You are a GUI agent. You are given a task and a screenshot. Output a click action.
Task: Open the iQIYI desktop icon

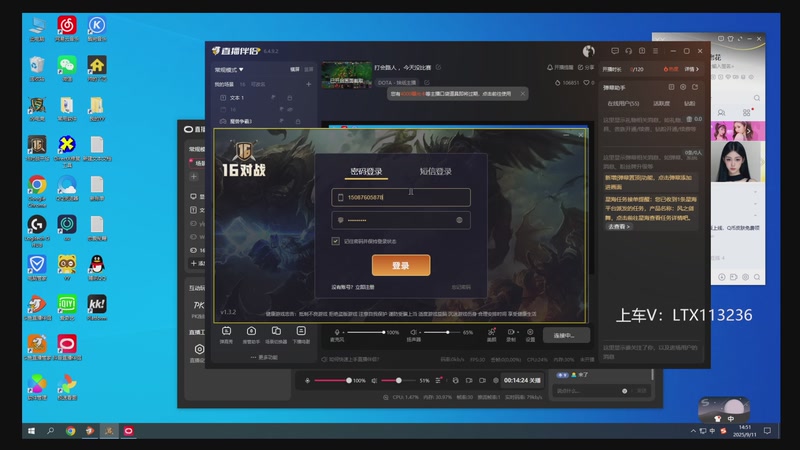[67, 308]
